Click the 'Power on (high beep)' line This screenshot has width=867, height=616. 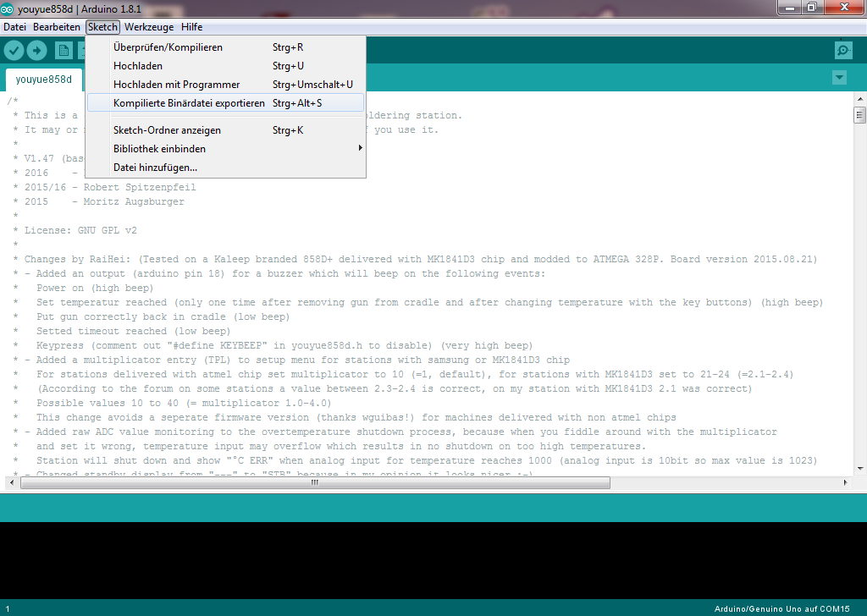click(x=95, y=288)
